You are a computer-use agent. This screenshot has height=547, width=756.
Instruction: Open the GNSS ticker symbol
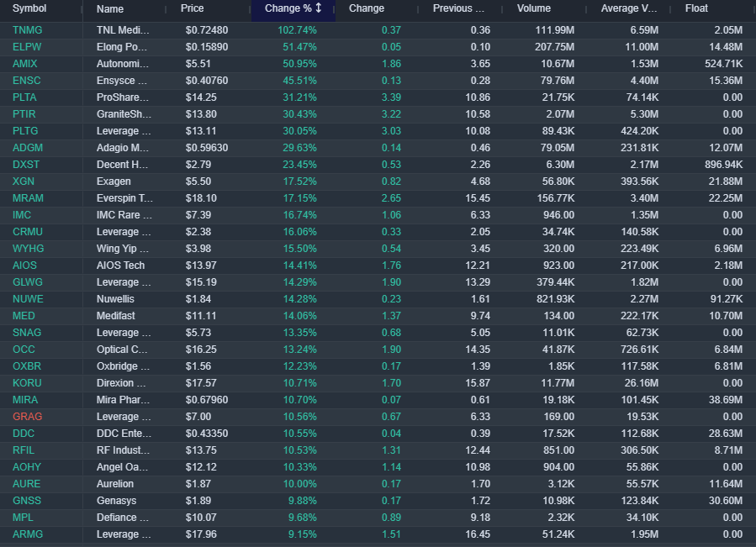coord(27,502)
